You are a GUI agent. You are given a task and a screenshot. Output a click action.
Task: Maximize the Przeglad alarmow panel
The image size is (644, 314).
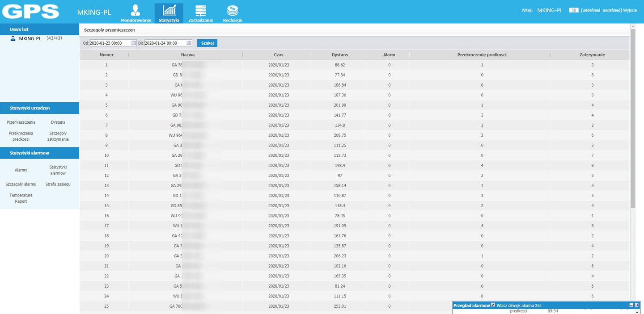637,305
